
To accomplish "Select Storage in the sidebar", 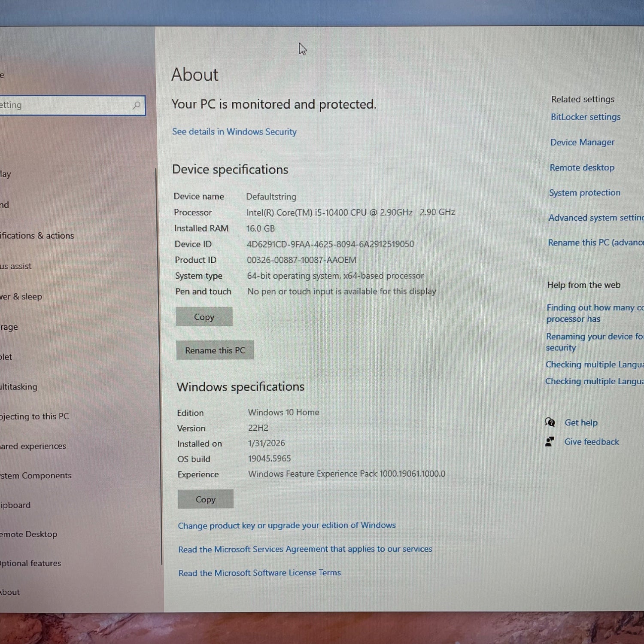I will [9, 327].
